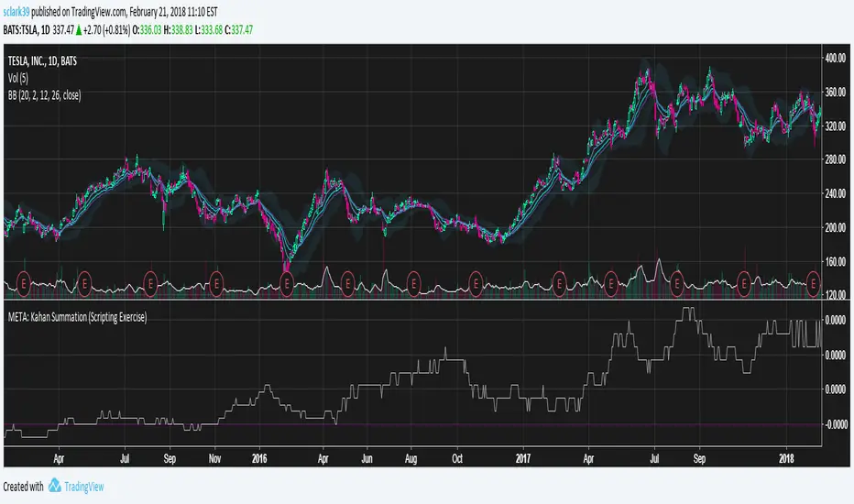This screenshot has height=504, width=854.
Task: Click the -0.0000 indicator axis label
Action: (835, 424)
